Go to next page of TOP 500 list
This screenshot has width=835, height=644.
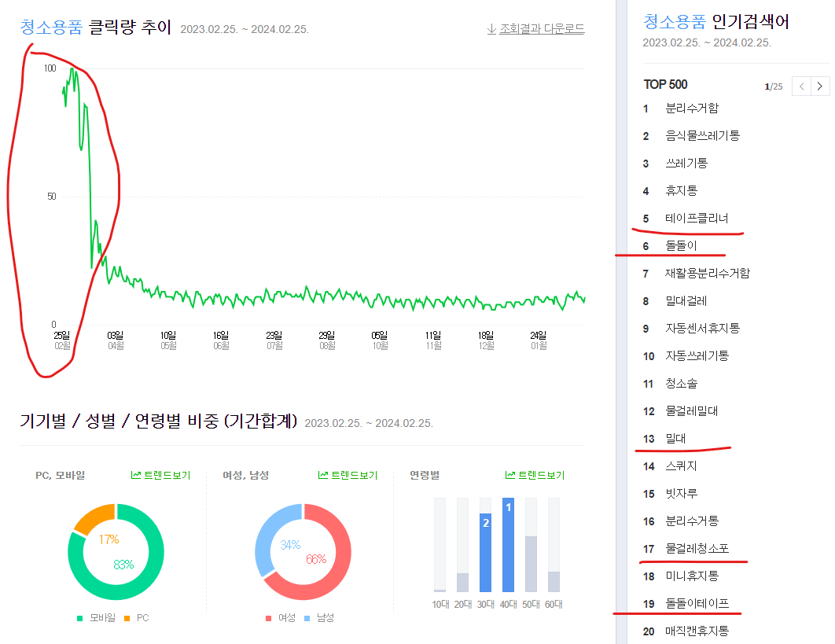coord(820,86)
